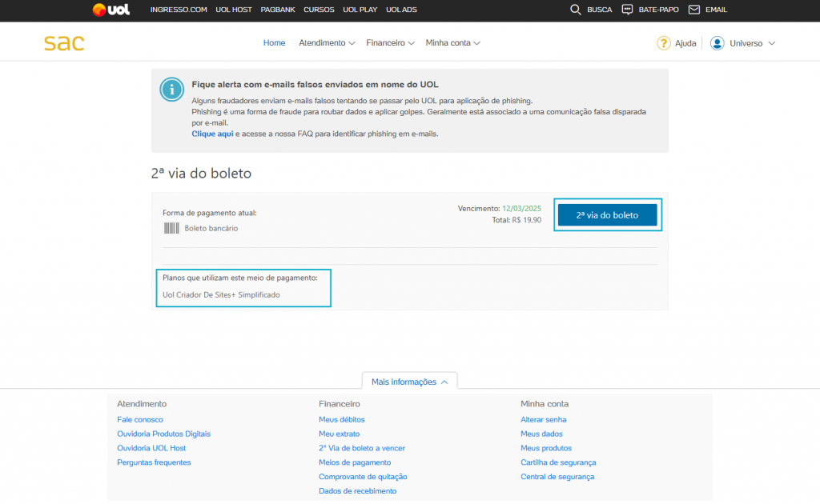Open the Universo account dropdown

pyautogui.click(x=752, y=43)
